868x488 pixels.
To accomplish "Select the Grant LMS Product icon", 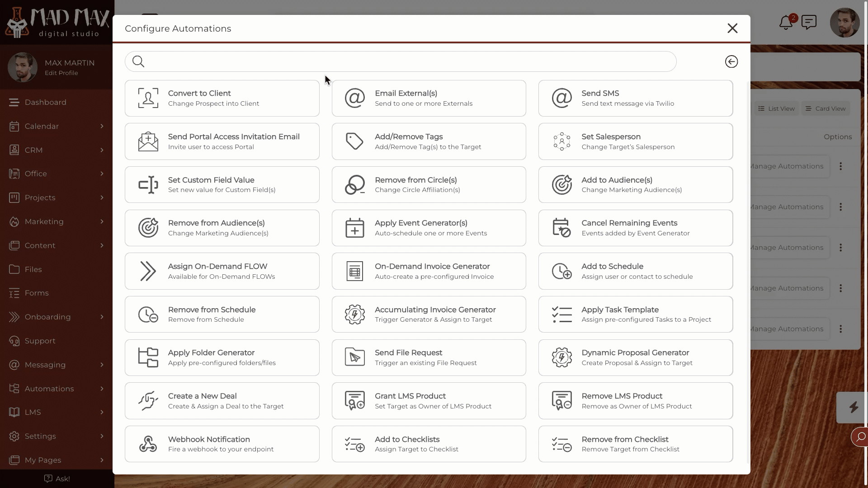I will (x=354, y=400).
